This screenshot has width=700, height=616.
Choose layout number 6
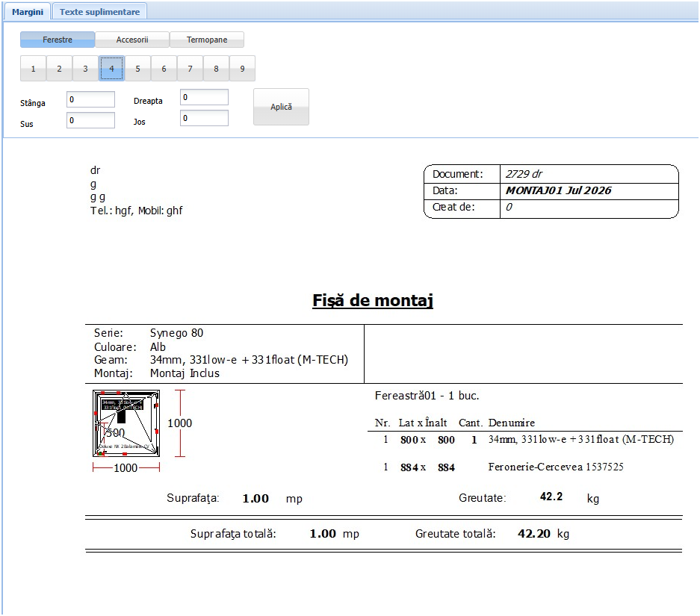(x=164, y=69)
